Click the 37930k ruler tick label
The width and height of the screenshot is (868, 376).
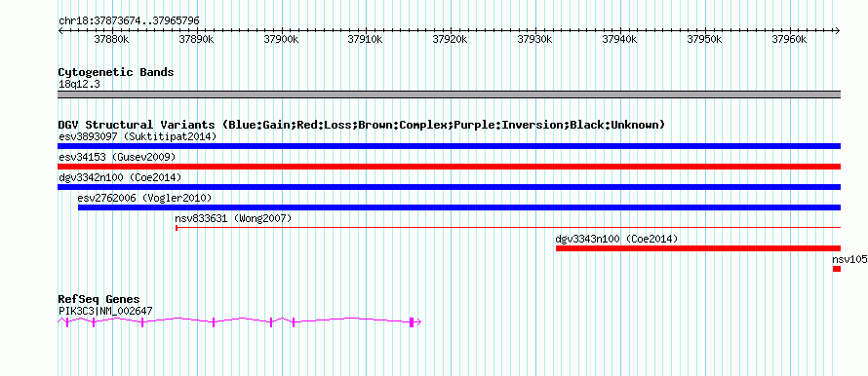point(535,40)
